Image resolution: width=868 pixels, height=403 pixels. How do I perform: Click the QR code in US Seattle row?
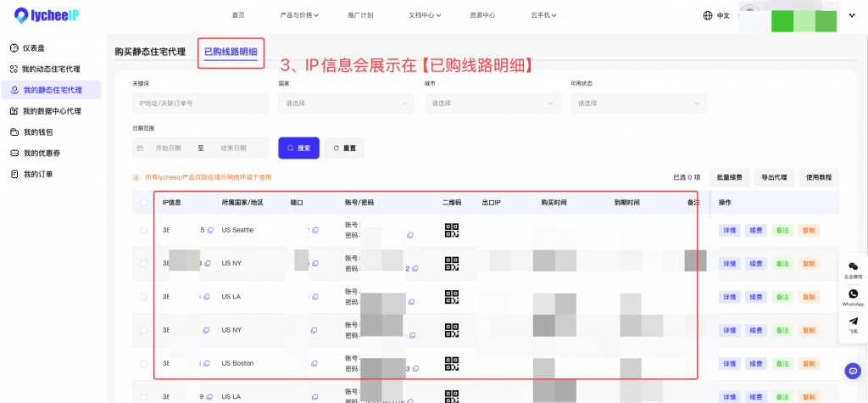[452, 230]
